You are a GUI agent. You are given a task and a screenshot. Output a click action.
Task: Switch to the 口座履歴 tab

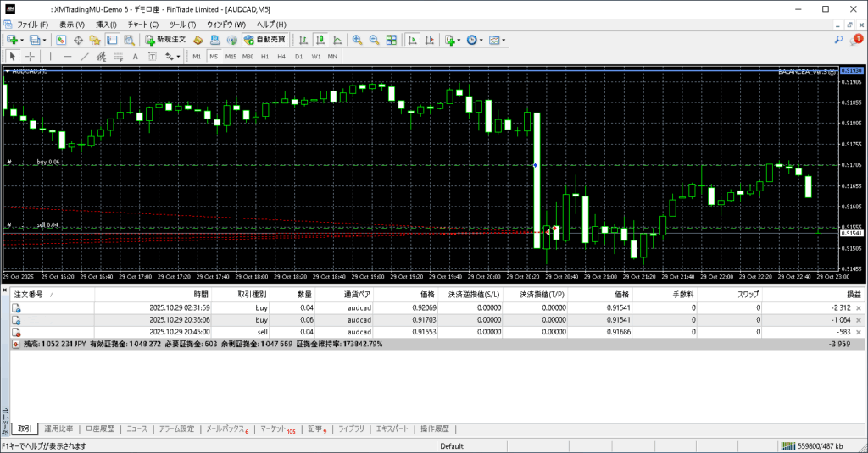101,428
